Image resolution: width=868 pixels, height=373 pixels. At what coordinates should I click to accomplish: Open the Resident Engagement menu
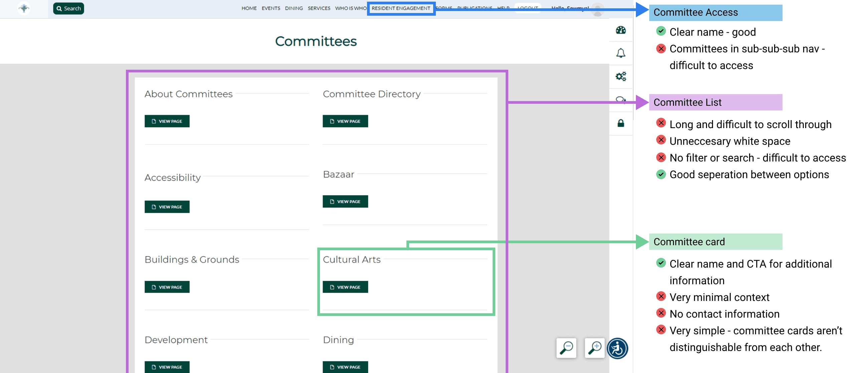[x=400, y=8]
